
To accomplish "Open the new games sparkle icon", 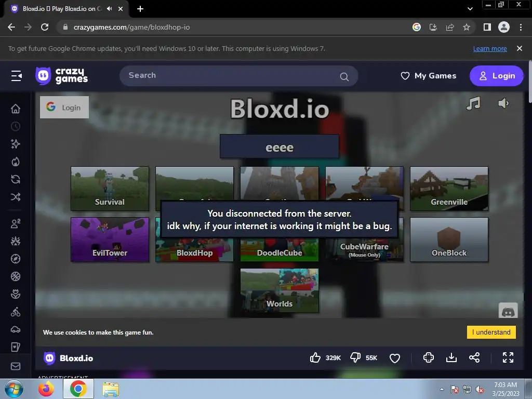I will pyautogui.click(x=16, y=144).
